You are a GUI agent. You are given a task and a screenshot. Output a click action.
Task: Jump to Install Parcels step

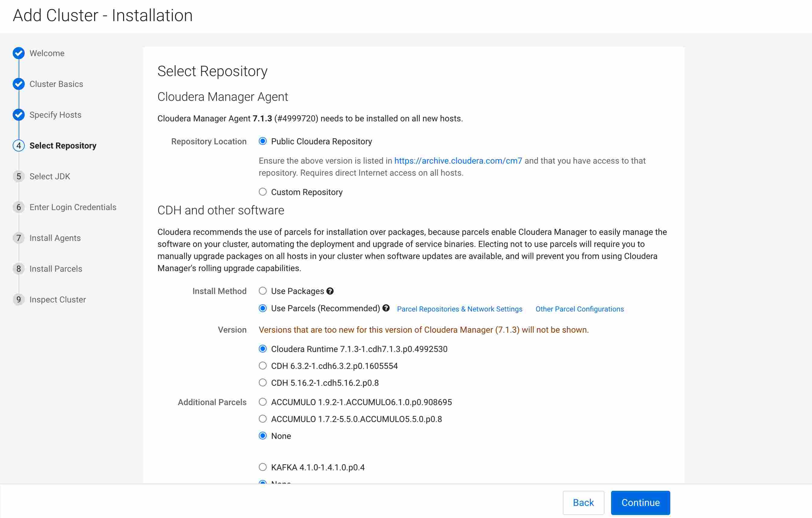click(56, 269)
